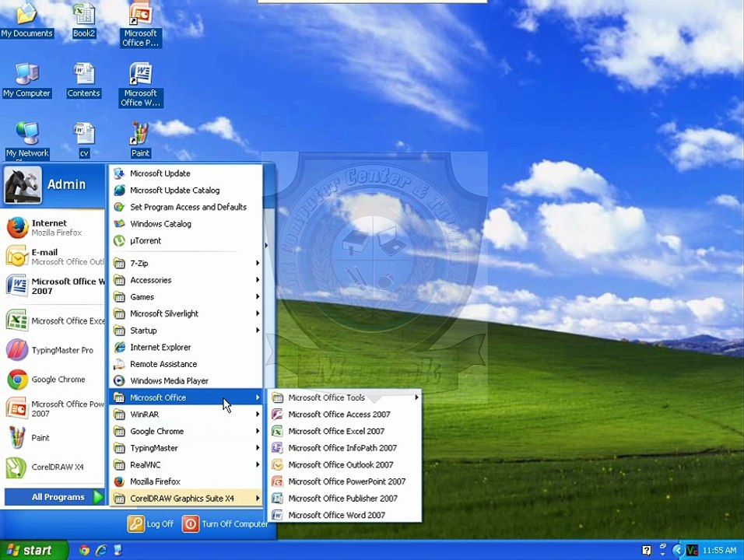This screenshot has height=560, width=744.
Task: Select the highlighted Microsoft Office folder
Action: click(186, 397)
